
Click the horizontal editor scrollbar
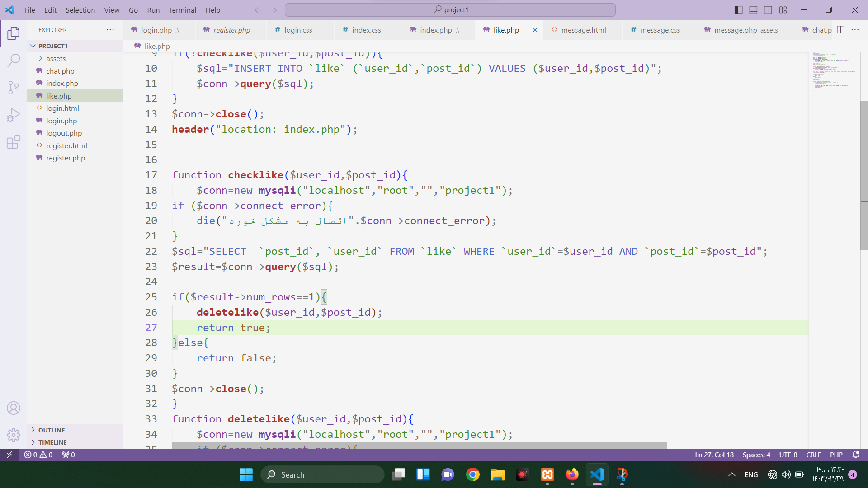(419, 446)
